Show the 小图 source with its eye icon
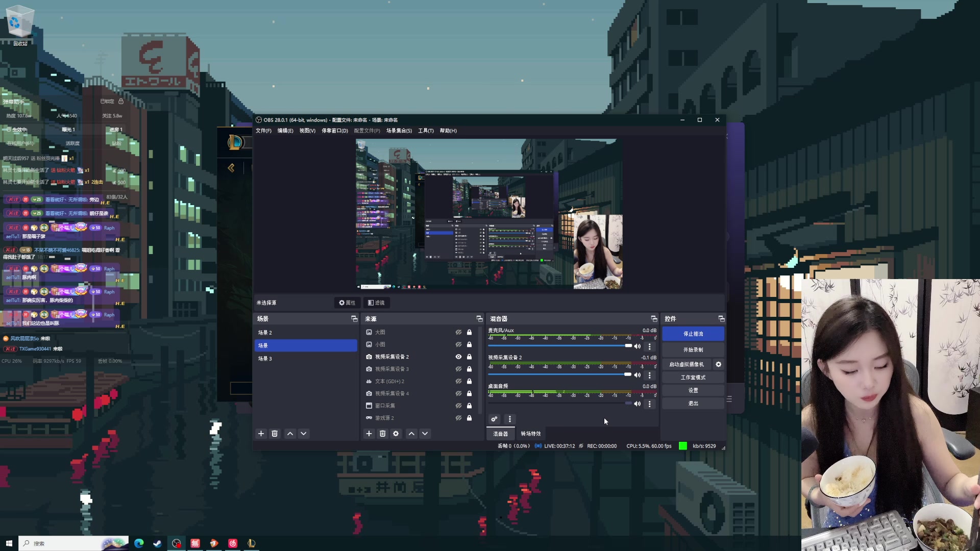The width and height of the screenshot is (980, 551). pos(458,344)
